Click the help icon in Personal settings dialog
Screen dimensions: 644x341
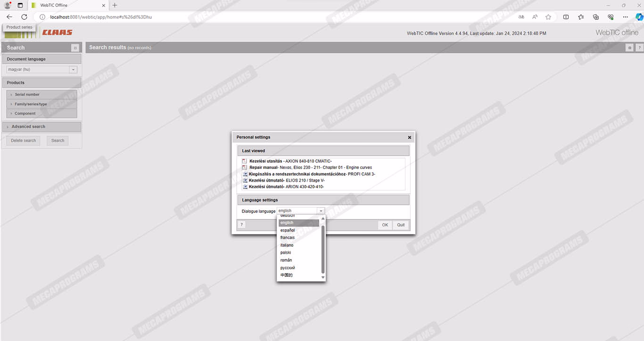click(242, 225)
